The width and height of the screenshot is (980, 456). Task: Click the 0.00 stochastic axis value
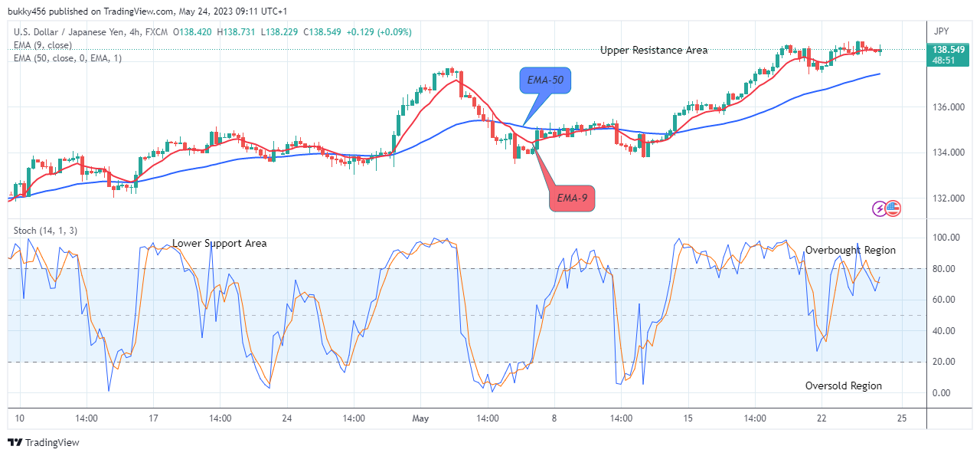tap(942, 393)
